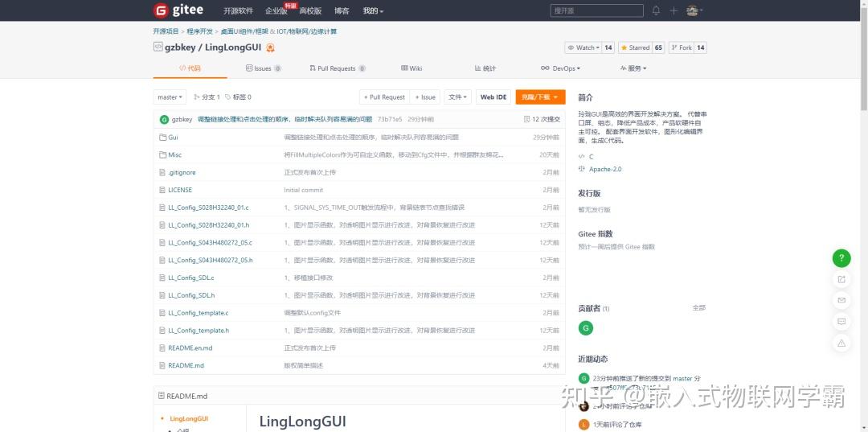Open the 文件 dropdown

(458, 97)
